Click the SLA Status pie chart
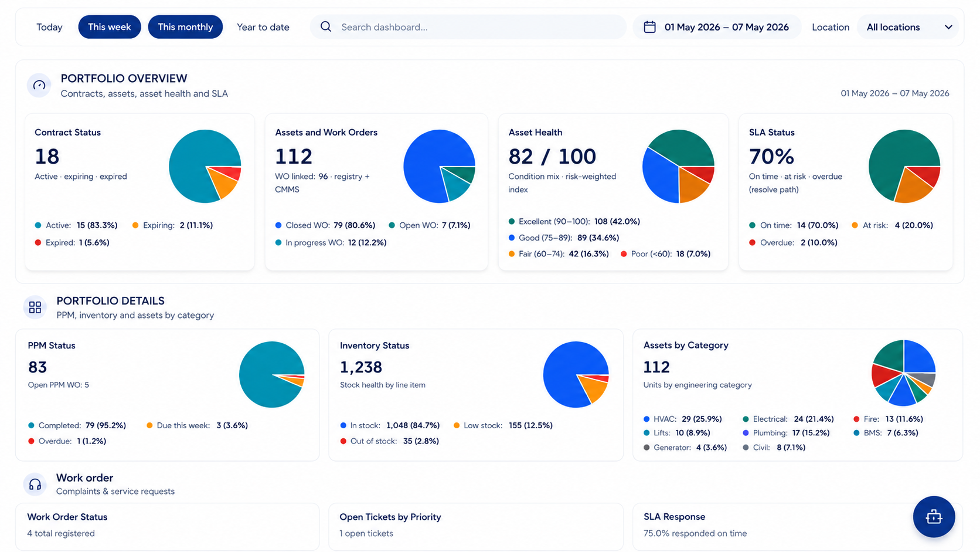 [904, 166]
